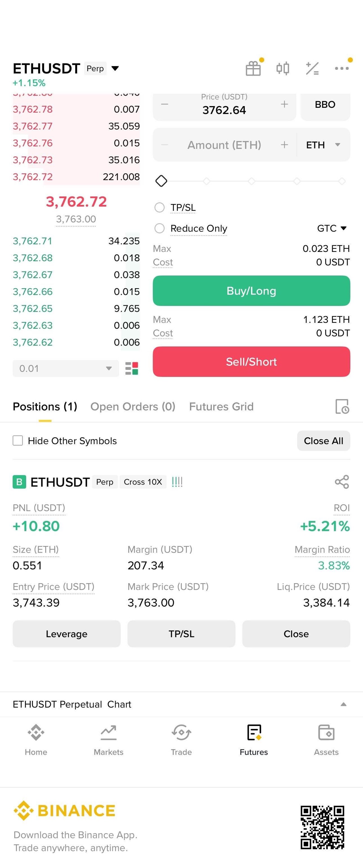Open the gift rewards icon
363x868 pixels.
point(253,68)
